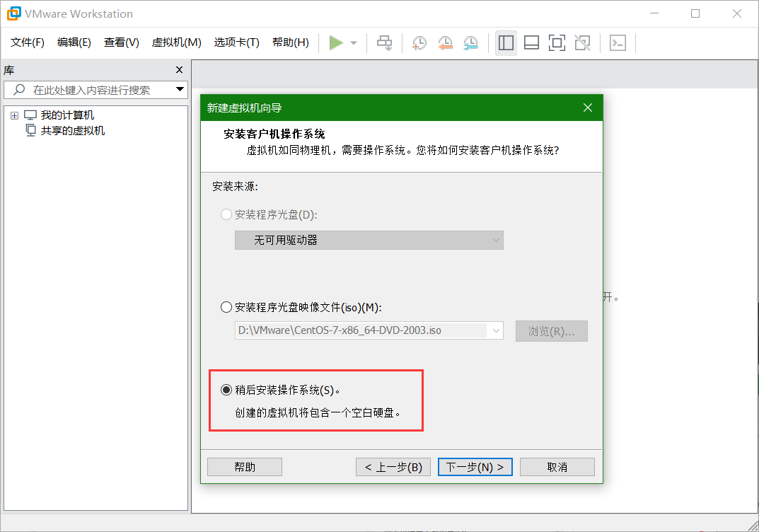Click the 创建的虚拟机将包含一个空白硬盘 text
759x532 pixels.
coord(318,413)
